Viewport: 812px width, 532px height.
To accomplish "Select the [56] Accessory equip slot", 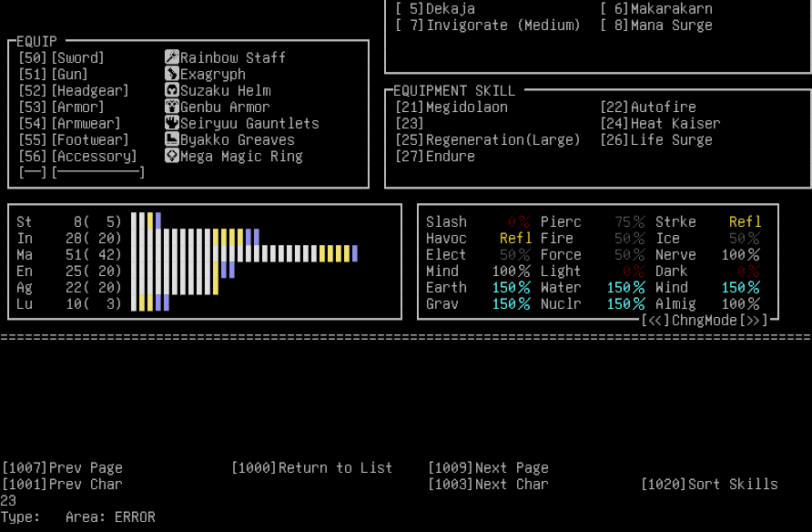I will pyautogui.click(x=77, y=157).
